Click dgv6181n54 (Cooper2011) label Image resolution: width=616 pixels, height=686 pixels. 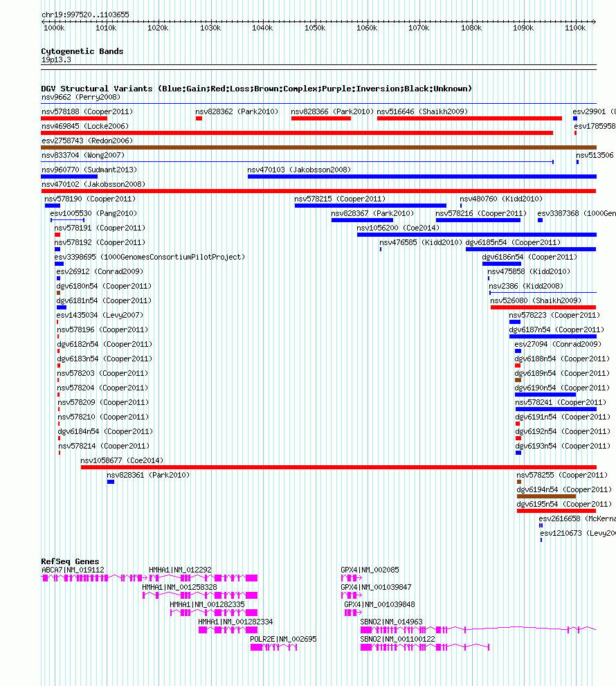coord(104,300)
